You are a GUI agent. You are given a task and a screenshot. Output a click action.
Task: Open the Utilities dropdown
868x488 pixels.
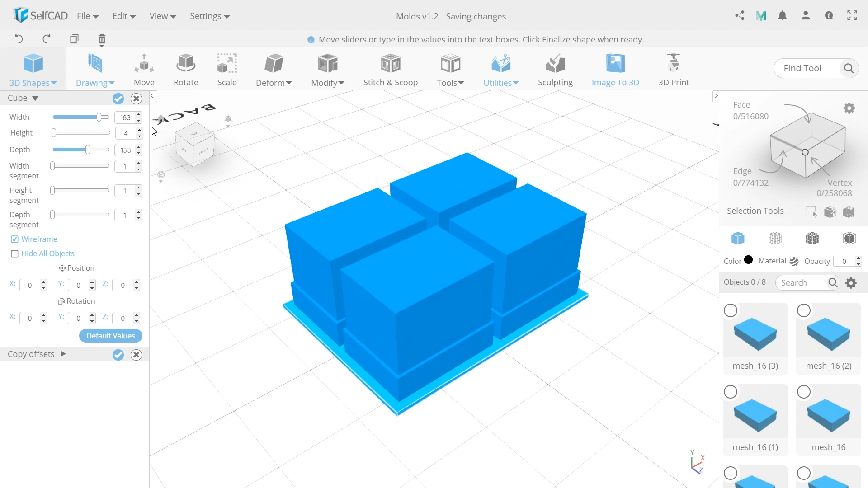(501, 70)
